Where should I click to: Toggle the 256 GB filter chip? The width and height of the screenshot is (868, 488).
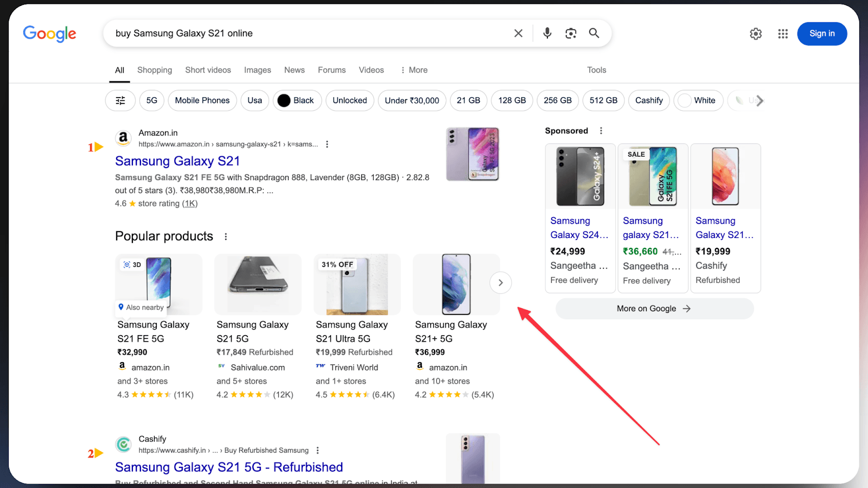(x=558, y=100)
